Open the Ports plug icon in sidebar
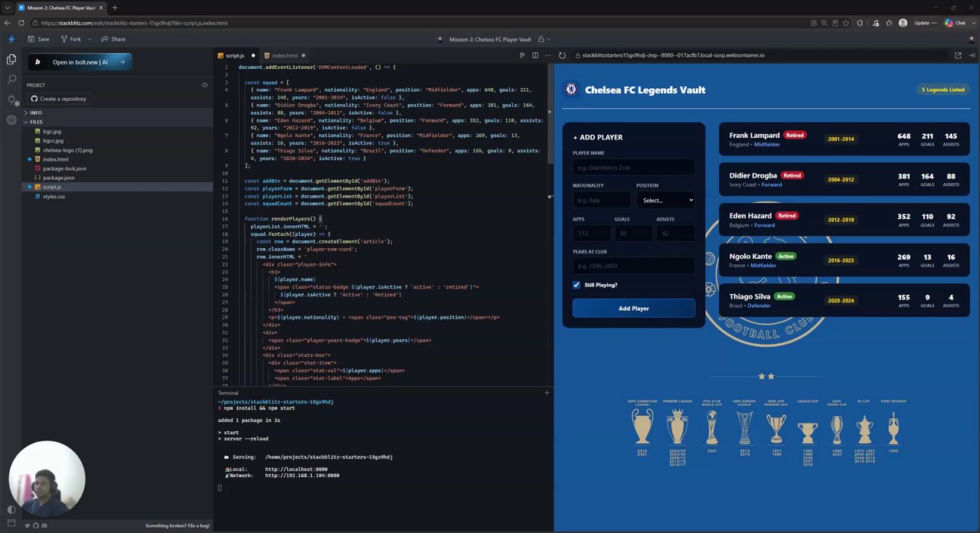 tap(11, 100)
